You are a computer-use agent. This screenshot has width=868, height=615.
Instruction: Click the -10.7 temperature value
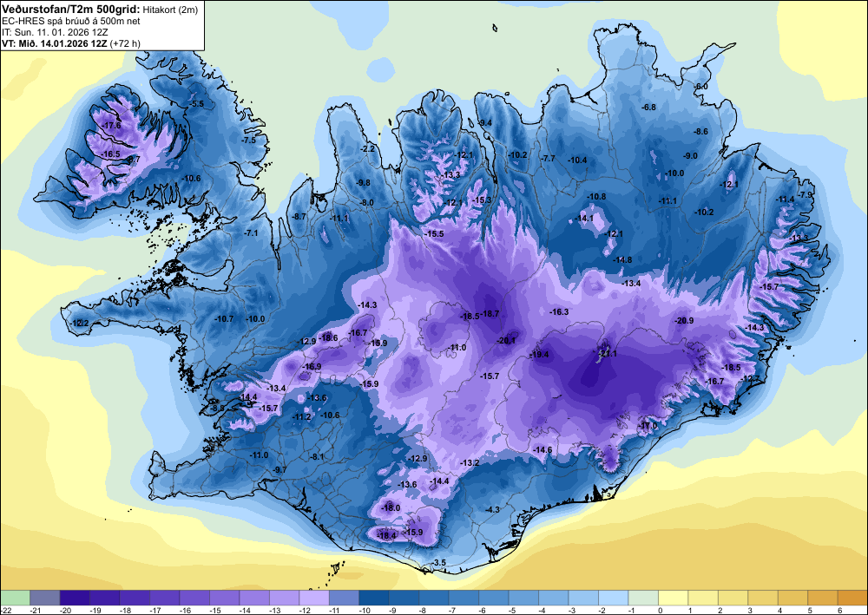224,318
